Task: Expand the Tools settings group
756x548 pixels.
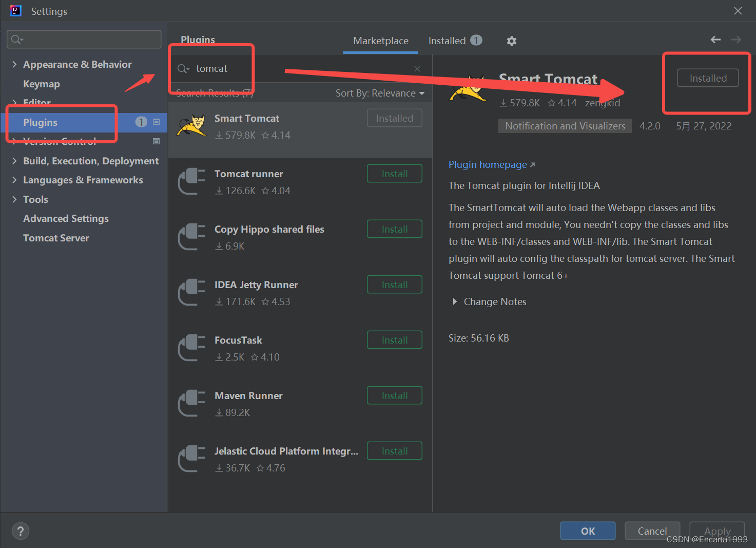Action: pyautogui.click(x=14, y=199)
